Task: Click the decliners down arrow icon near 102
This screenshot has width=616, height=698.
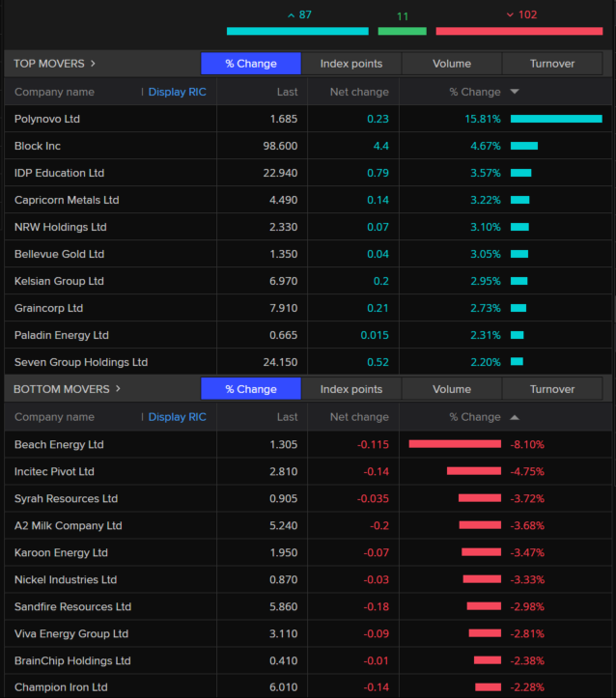Action: pyautogui.click(x=510, y=15)
